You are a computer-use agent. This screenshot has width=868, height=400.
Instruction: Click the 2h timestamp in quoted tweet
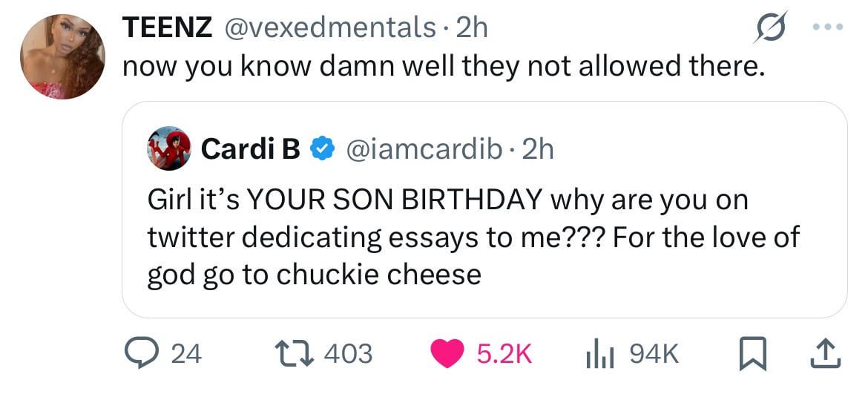538,149
